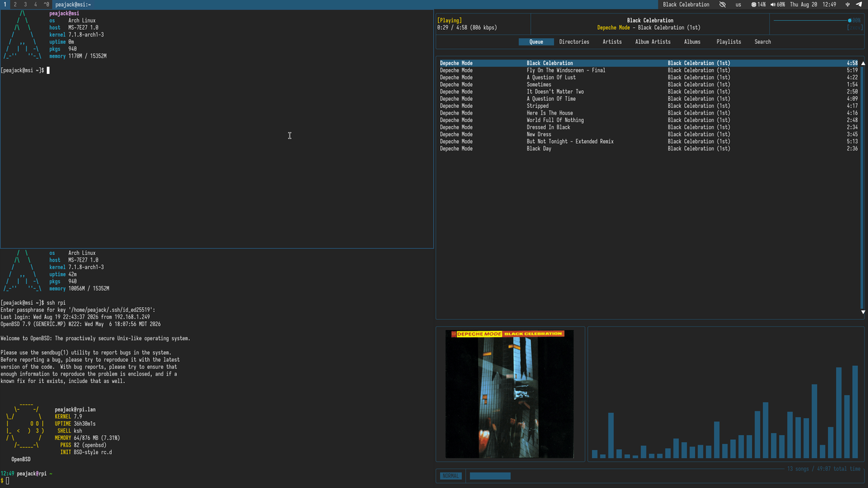
Task: Click the queue scrollbar up arrow
Action: [863, 63]
